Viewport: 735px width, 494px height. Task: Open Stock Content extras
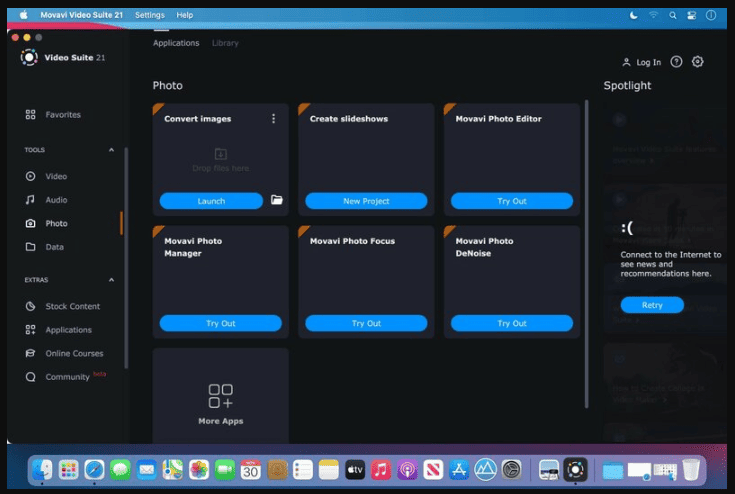click(62, 306)
